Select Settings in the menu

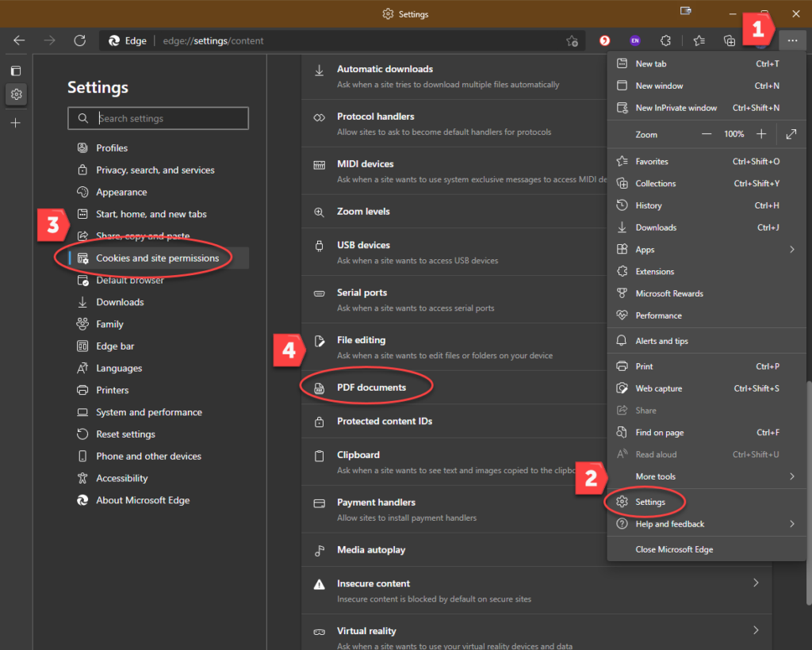(650, 502)
